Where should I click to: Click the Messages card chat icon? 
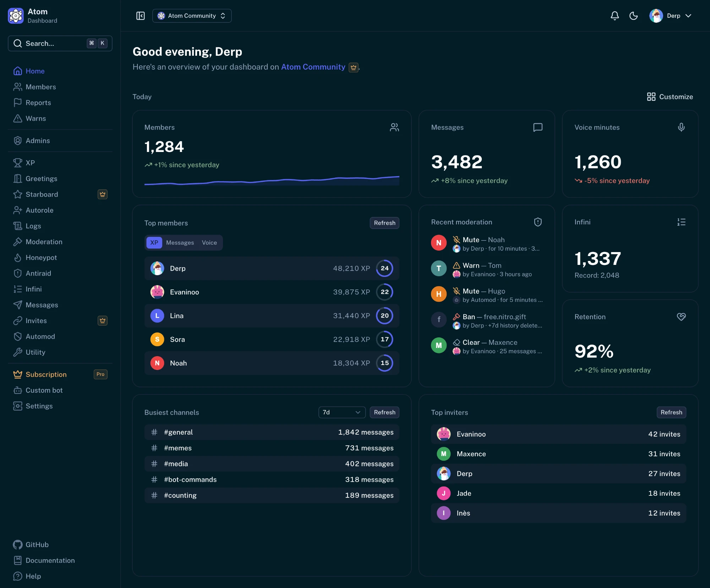pos(538,127)
